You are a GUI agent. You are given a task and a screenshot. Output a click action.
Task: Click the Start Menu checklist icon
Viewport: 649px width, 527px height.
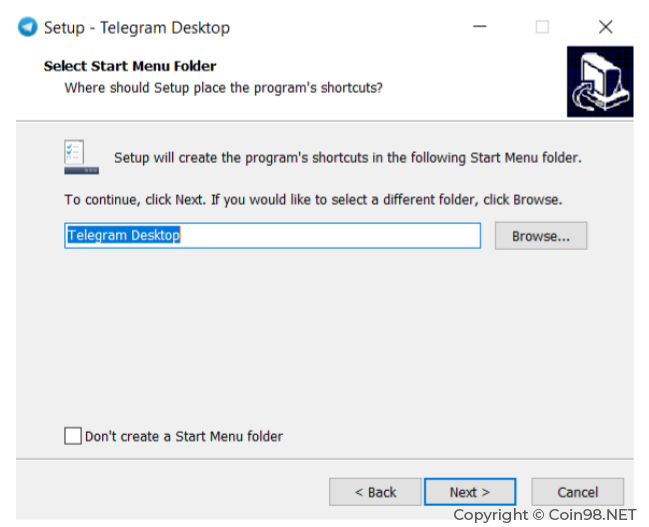81,157
